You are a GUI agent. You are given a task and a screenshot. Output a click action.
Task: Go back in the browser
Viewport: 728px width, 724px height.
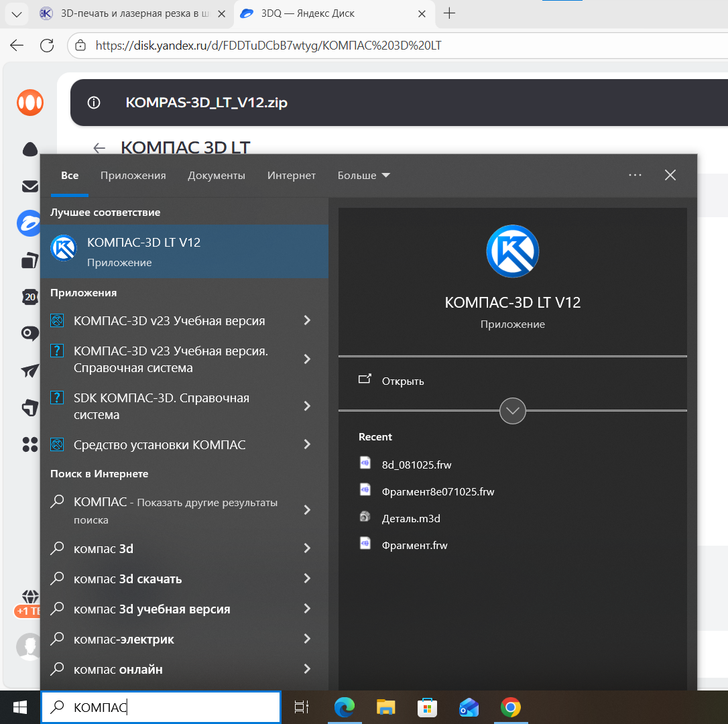pos(17,46)
